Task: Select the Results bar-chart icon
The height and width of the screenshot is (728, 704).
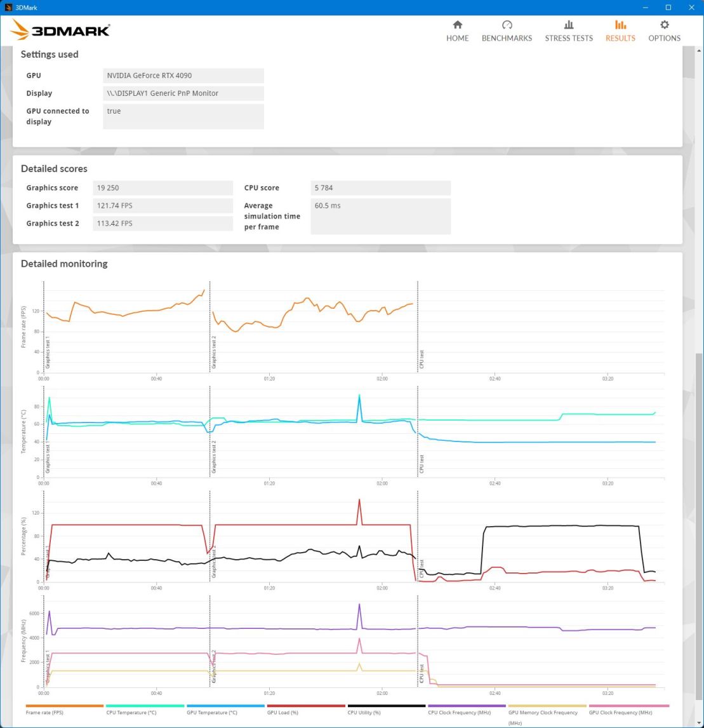Action: coord(620,25)
